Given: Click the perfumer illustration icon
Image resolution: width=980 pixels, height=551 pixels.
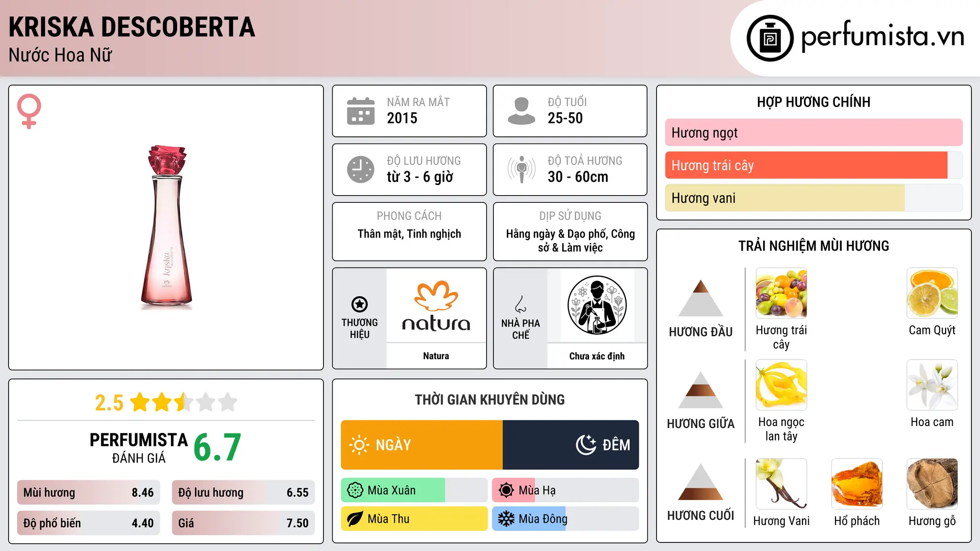Looking at the screenshot, I should (597, 305).
